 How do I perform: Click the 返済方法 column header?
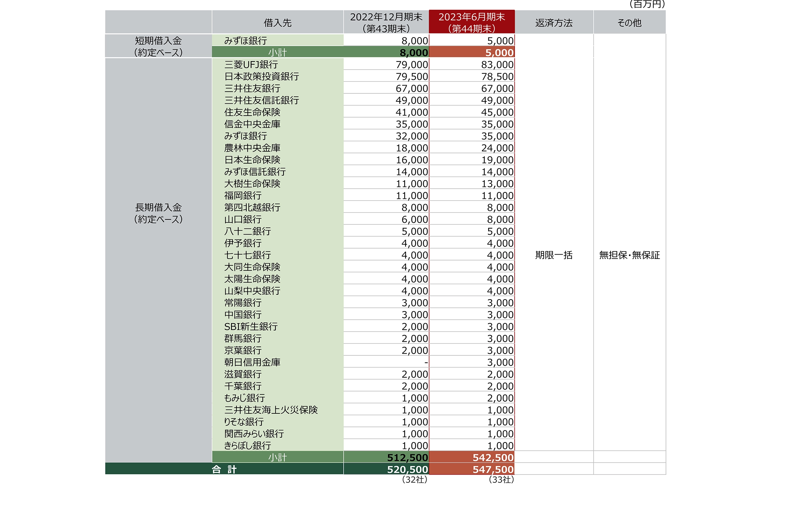(554, 23)
